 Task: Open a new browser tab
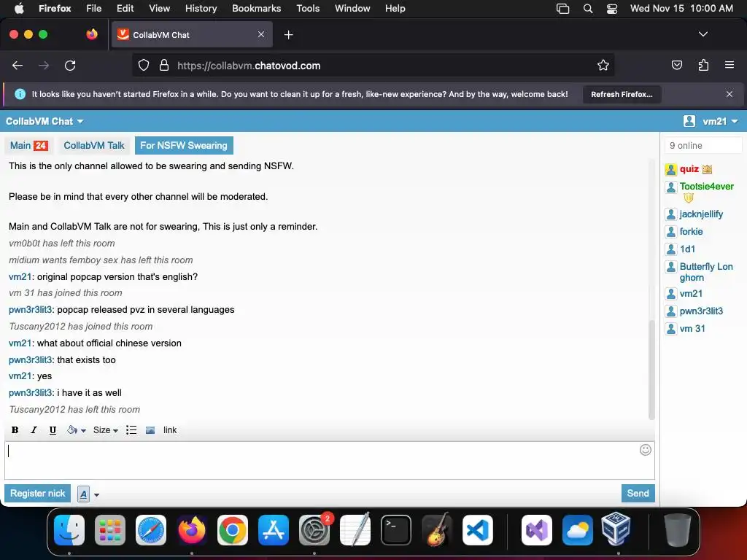pos(288,35)
